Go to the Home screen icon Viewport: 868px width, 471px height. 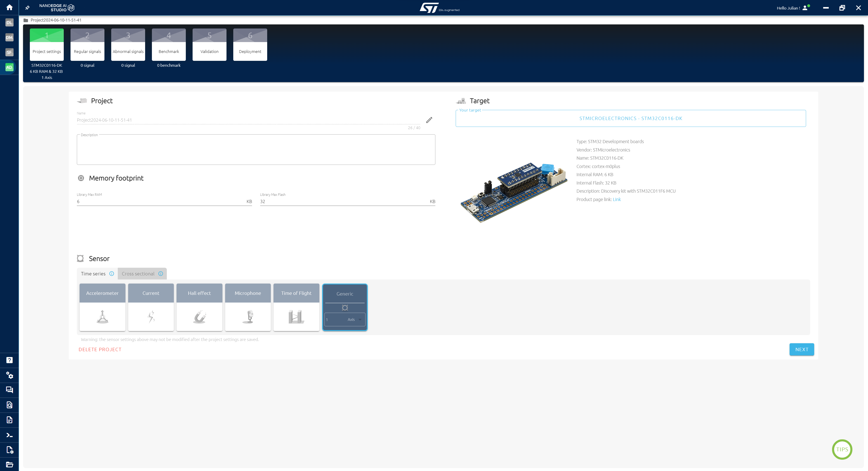9,7
